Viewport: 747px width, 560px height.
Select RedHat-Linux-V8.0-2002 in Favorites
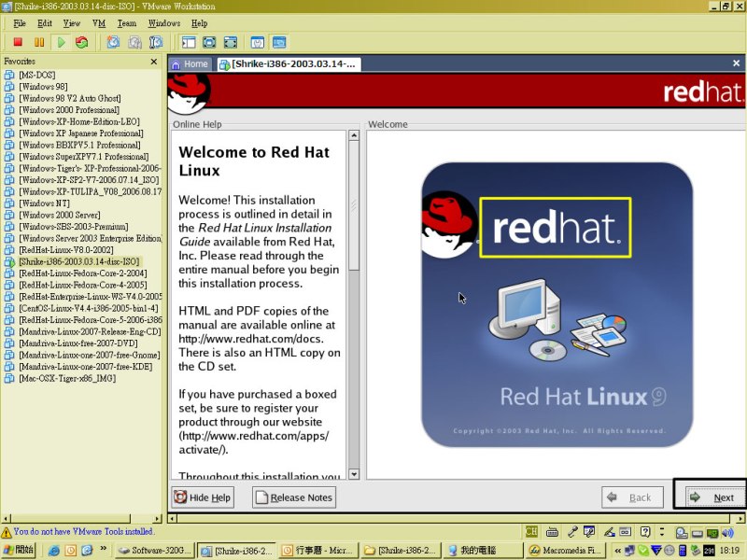click(x=65, y=250)
